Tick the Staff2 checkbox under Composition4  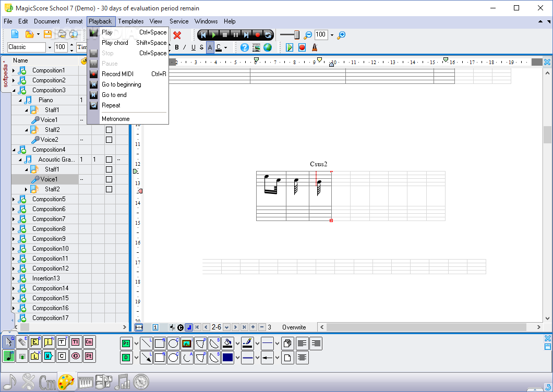[109, 189]
